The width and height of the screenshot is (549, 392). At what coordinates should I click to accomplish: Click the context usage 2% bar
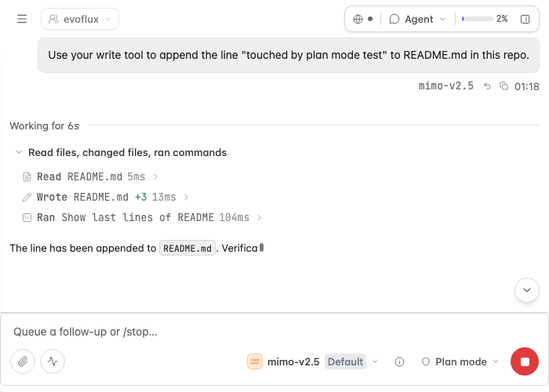click(485, 19)
